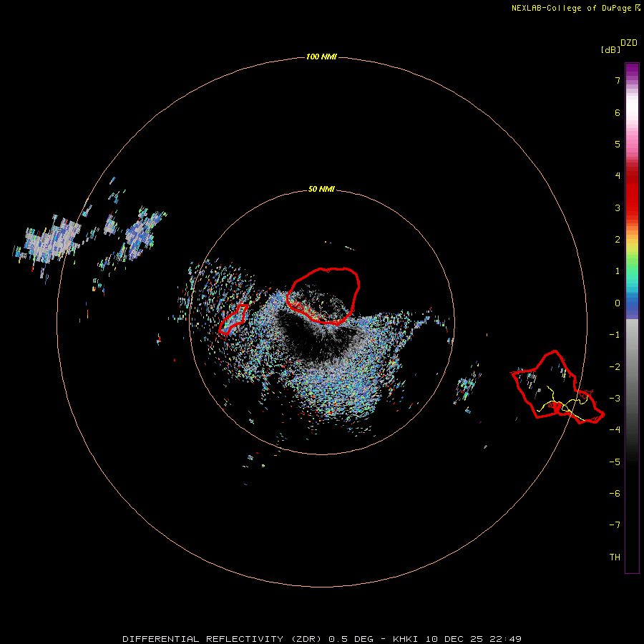Click the scale value -1 beside the color bar
The image size is (644, 644).
[x=615, y=335]
